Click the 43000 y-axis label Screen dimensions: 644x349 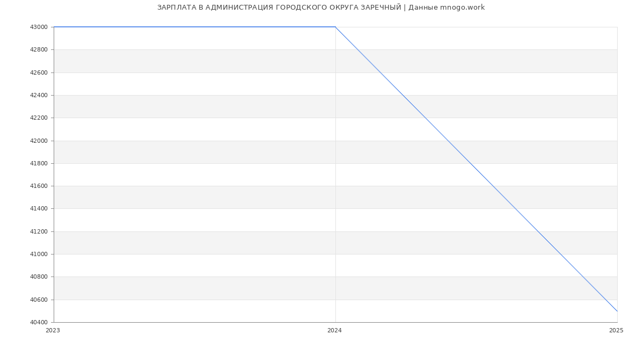click(39, 27)
